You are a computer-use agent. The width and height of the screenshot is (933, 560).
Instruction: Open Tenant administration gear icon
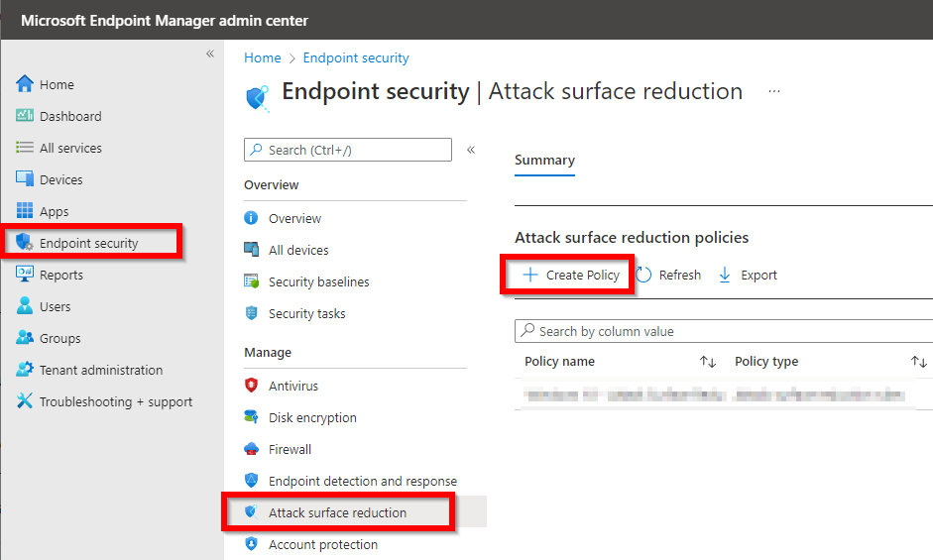[25, 369]
